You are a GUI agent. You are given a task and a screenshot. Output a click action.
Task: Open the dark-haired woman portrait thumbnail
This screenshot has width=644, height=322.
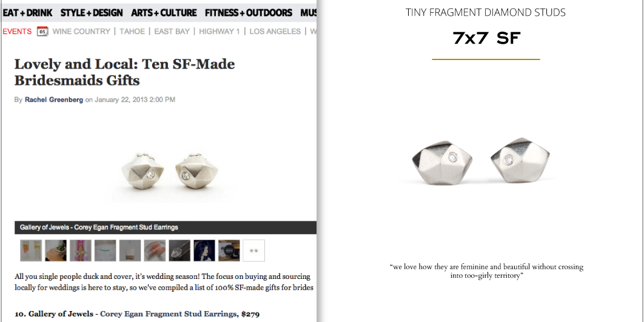coord(204,250)
